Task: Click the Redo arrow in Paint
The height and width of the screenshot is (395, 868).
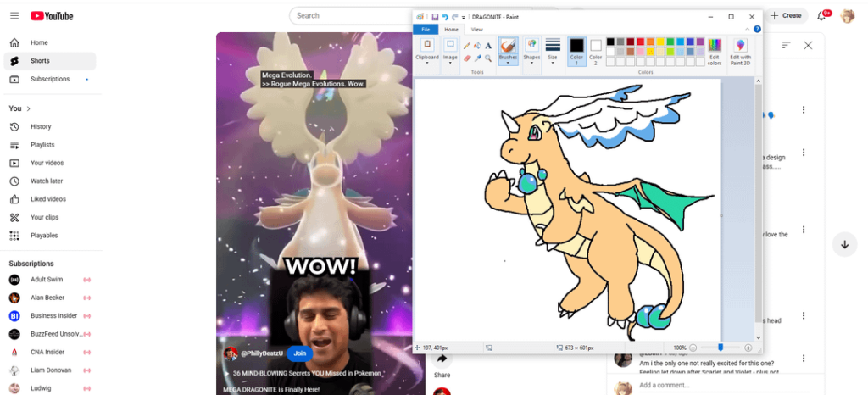Action: [x=455, y=17]
